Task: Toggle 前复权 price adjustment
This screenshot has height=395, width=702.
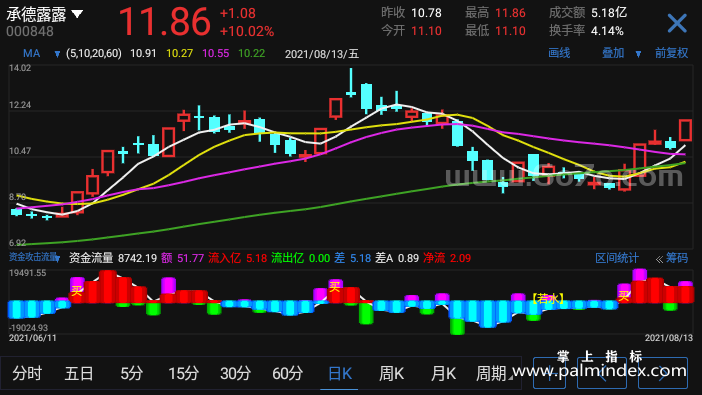Action: (671, 53)
